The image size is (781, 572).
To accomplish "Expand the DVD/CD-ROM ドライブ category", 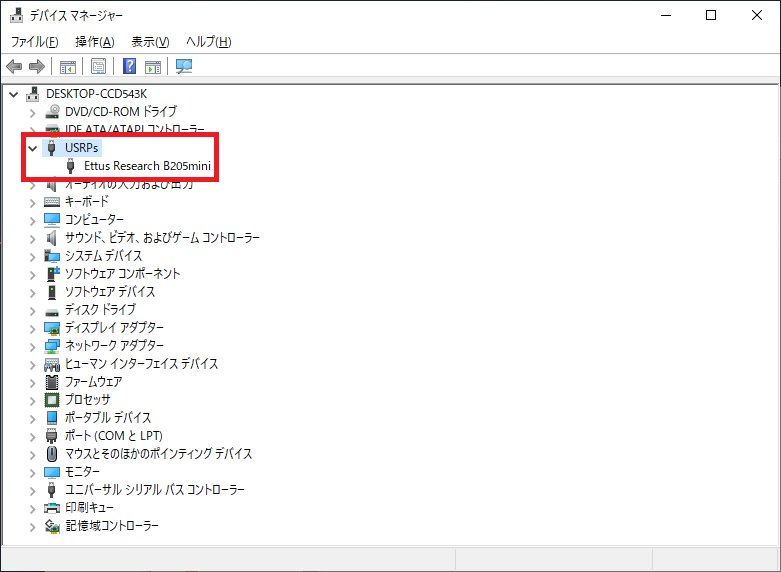I will 33,112.
